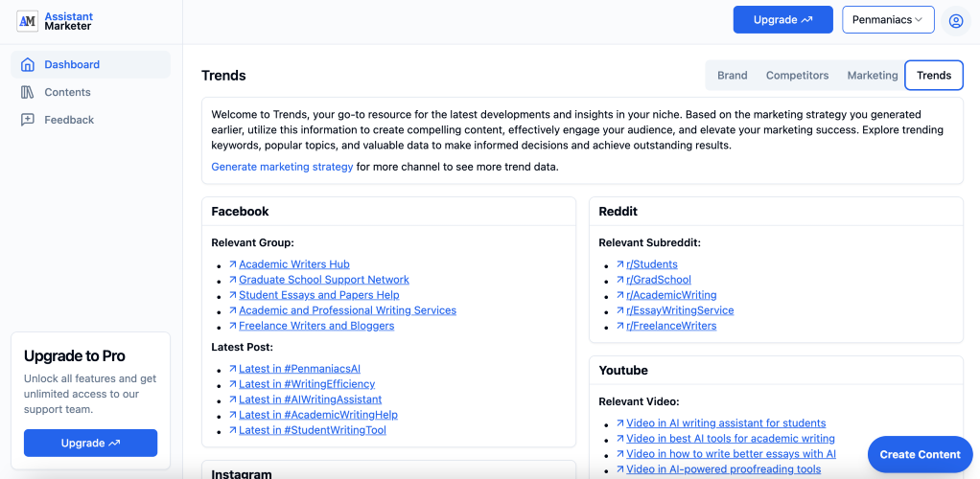Open Video in AI-powered proofreading tools
The height and width of the screenshot is (479, 980).
click(724, 469)
